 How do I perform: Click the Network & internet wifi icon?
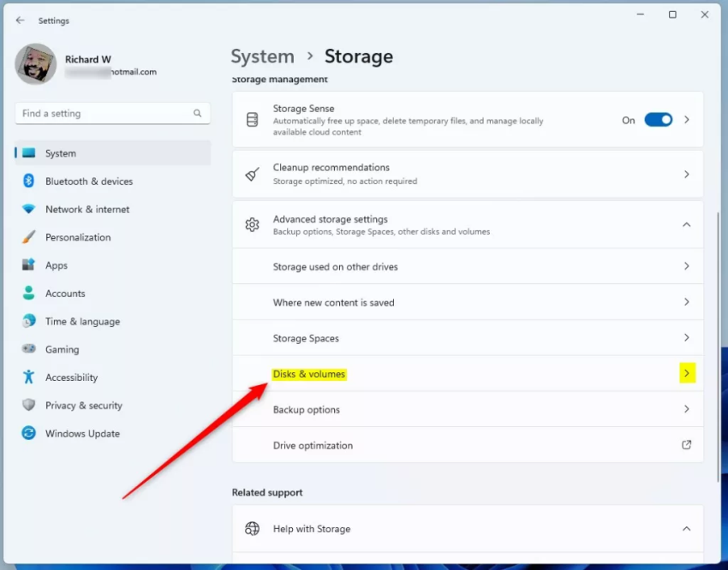click(x=28, y=209)
